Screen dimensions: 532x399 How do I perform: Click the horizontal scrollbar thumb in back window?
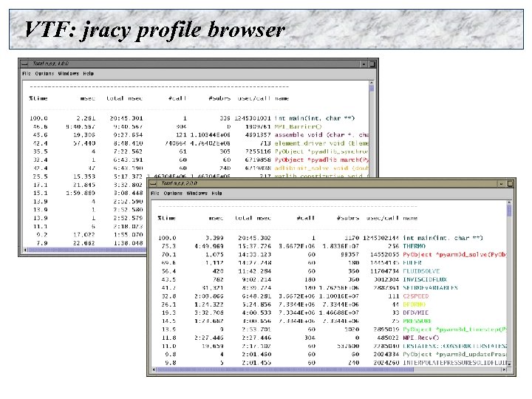(87, 250)
